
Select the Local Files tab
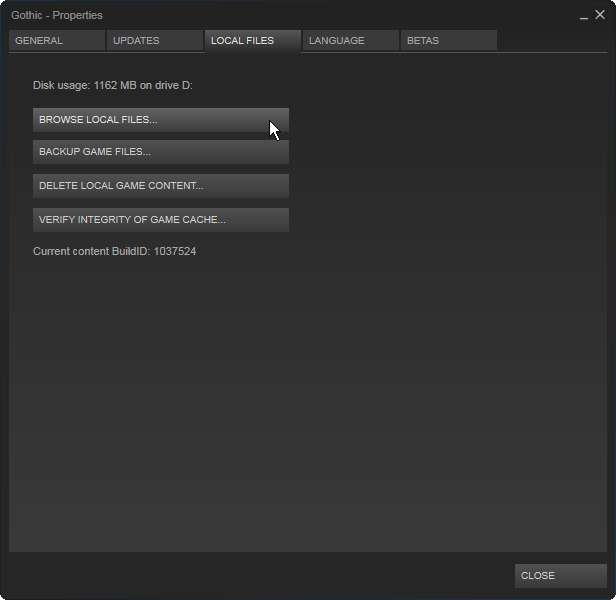[253, 40]
